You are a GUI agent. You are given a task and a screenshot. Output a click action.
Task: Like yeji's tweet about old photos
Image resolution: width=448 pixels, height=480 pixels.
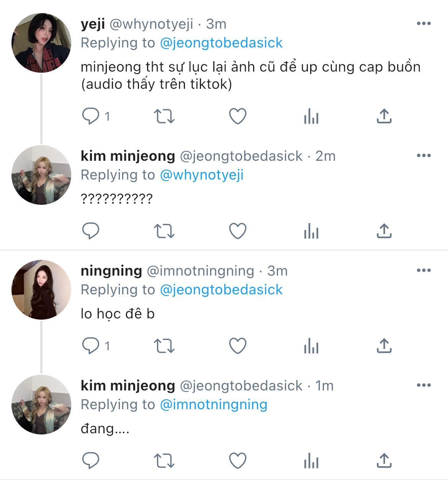(x=237, y=116)
